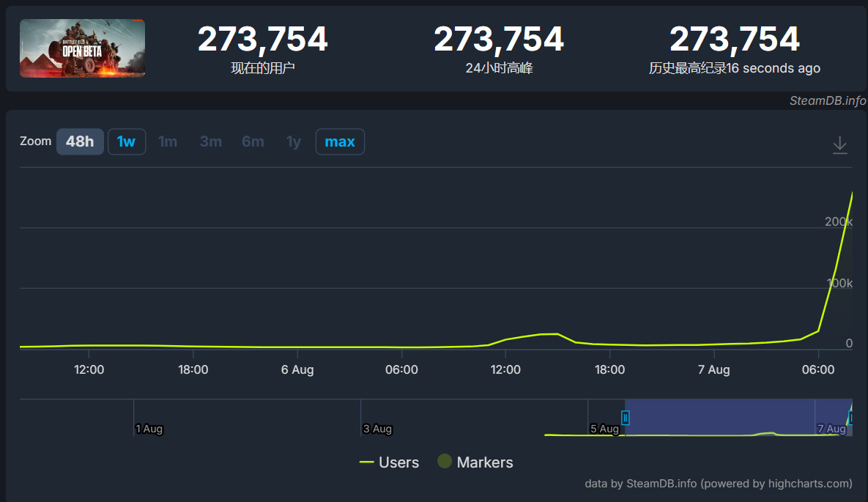Viewport: 868px width, 502px height.
Task: Click the all-time peak value 273,754
Action: point(734,40)
